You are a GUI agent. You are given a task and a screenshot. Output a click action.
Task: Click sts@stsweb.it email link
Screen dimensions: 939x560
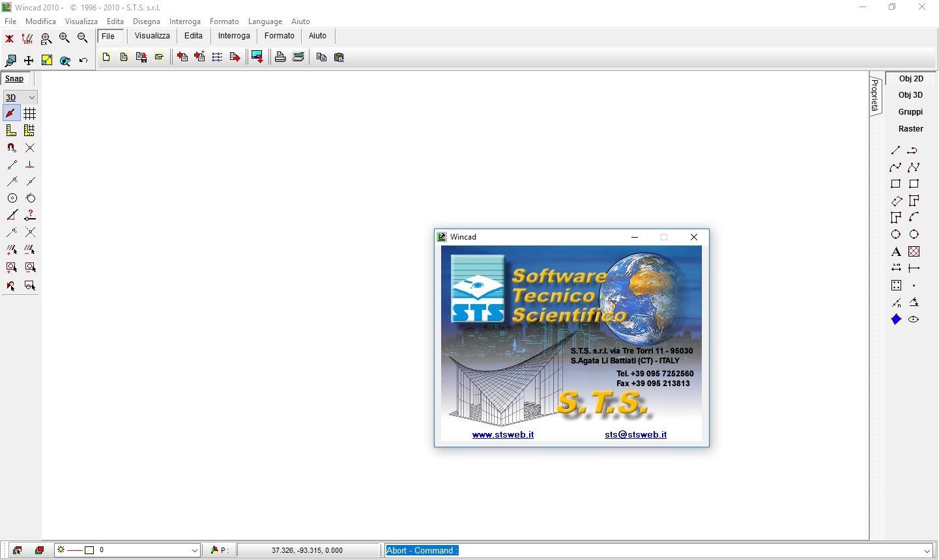(x=635, y=434)
